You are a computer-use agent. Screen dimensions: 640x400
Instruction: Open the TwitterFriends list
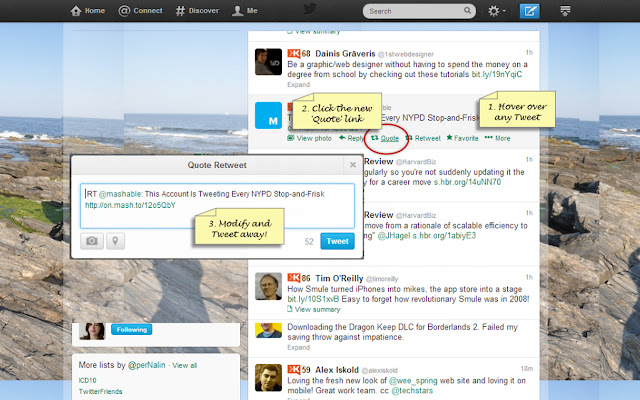tap(100, 391)
